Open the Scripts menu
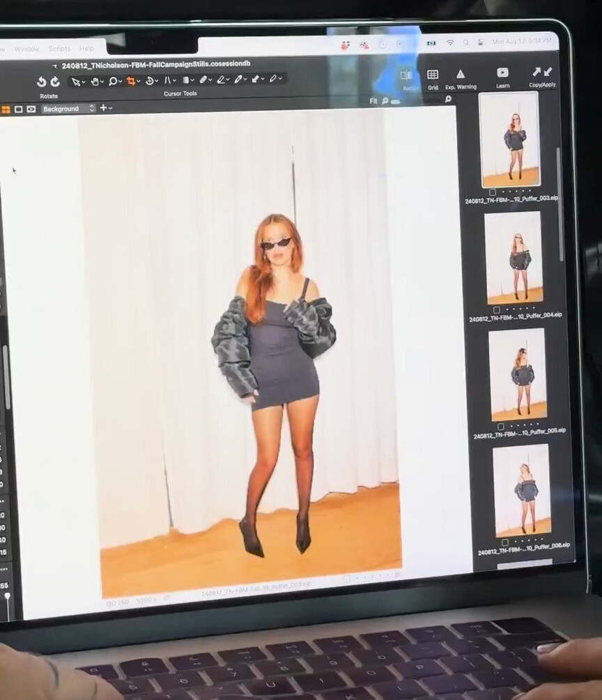 coord(59,49)
